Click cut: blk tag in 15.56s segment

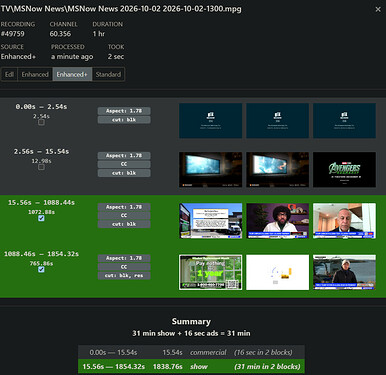point(124,224)
